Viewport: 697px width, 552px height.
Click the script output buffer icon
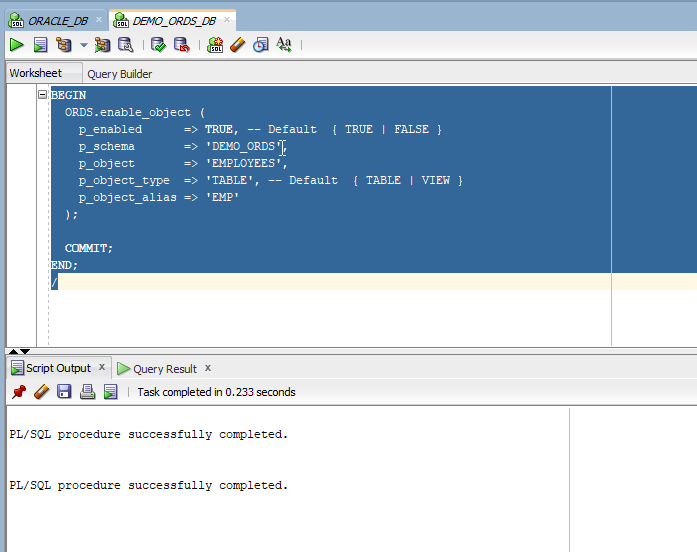(x=111, y=392)
